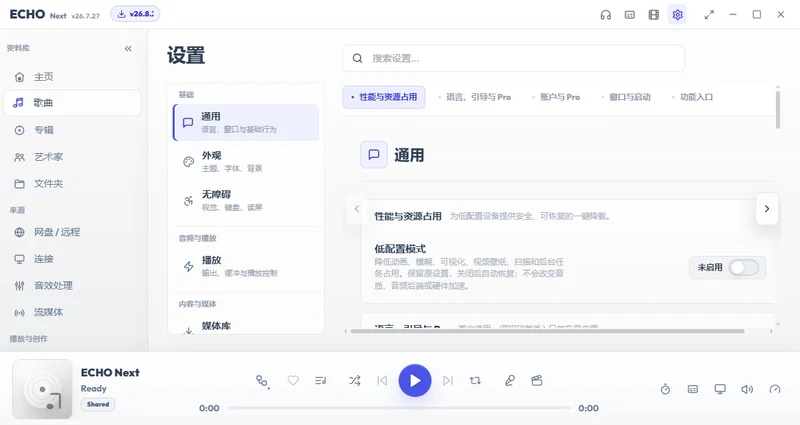Open 文件夹 in sidebar

pyautogui.click(x=72, y=184)
